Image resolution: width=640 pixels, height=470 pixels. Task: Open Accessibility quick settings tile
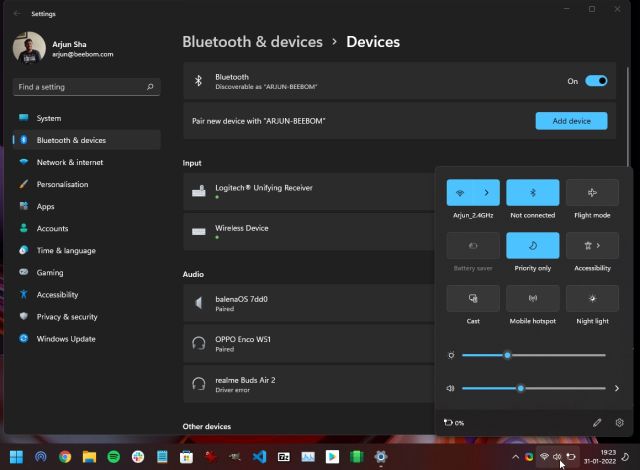592,246
